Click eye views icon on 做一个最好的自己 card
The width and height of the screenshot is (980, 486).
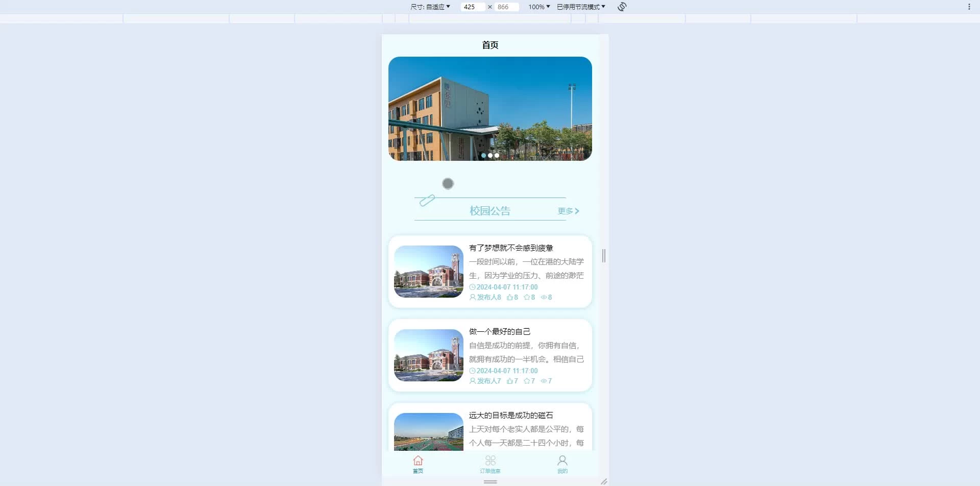[x=544, y=381]
